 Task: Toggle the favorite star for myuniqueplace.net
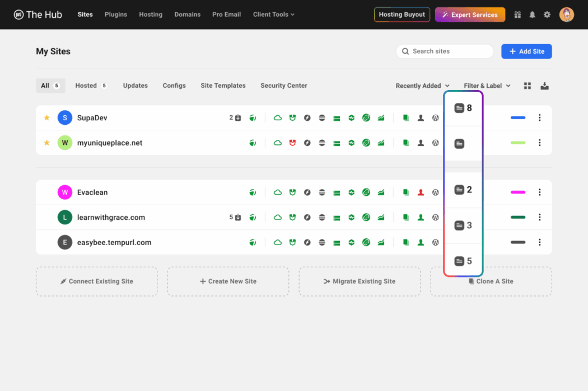pos(46,143)
